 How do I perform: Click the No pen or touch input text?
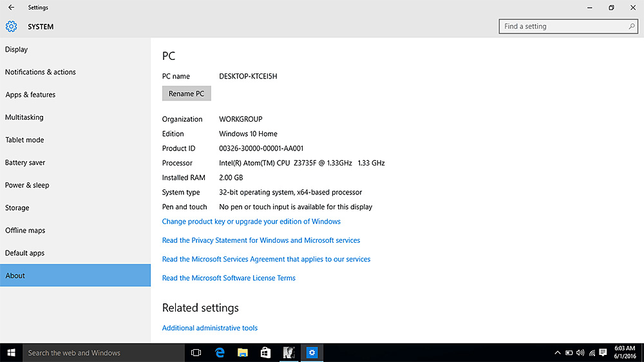pos(296,207)
